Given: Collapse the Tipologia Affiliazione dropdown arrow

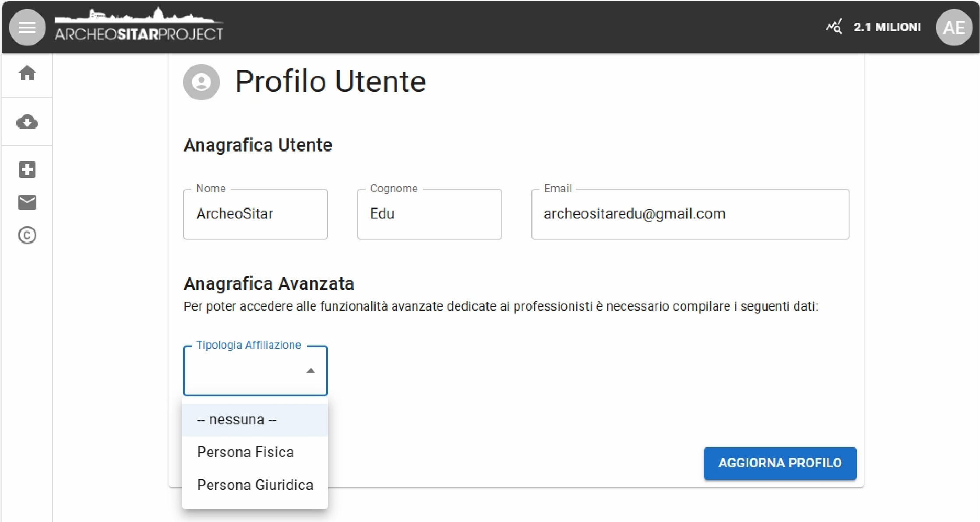Looking at the screenshot, I should [x=310, y=371].
